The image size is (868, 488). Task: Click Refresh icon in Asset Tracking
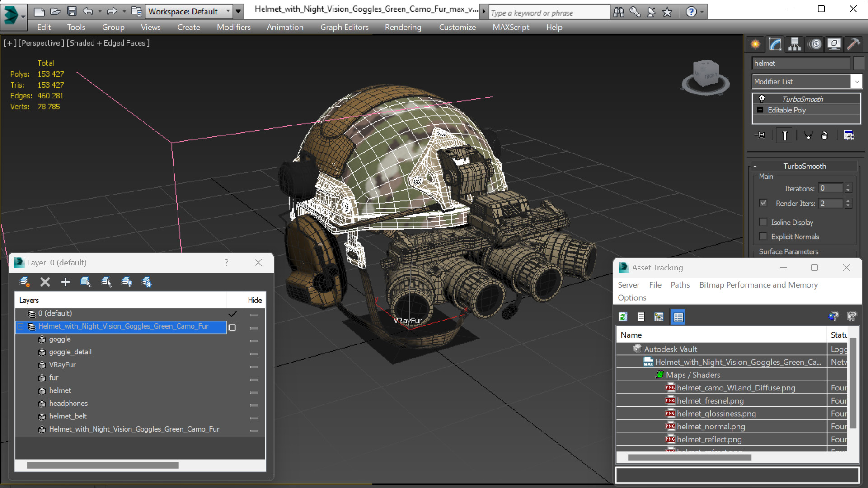click(623, 317)
